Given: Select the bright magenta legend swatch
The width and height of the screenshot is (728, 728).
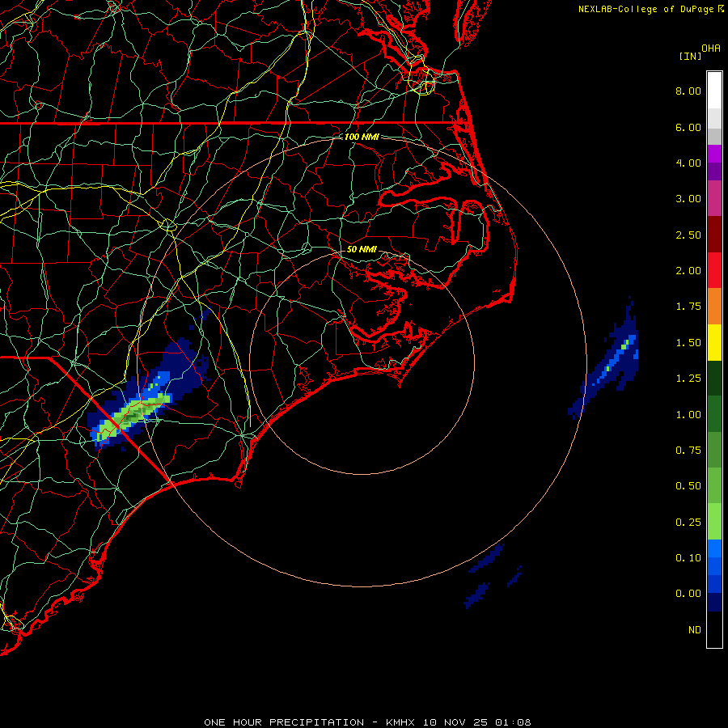Looking at the screenshot, I should pos(714,154).
